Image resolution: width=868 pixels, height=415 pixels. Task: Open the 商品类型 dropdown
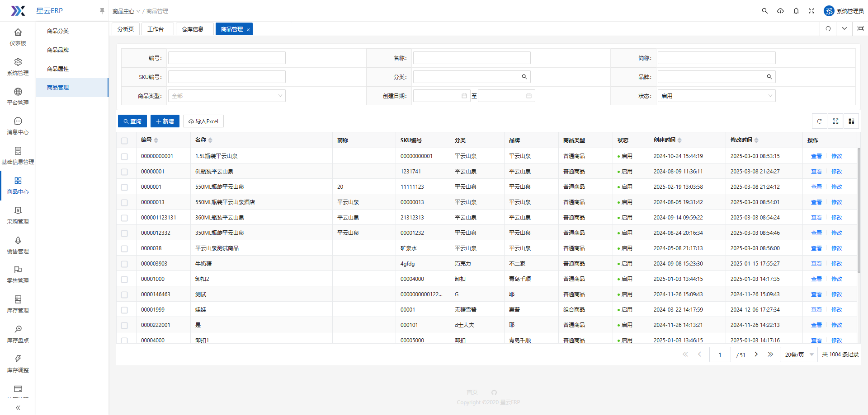pos(226,96)
